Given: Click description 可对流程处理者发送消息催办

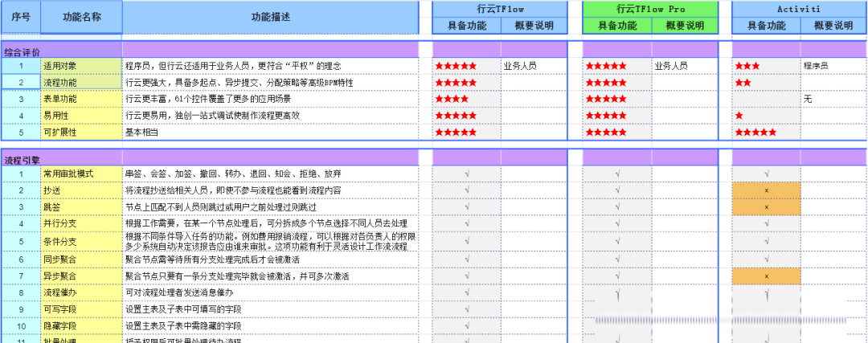Looking at the screenshot, I should [270, 292].
